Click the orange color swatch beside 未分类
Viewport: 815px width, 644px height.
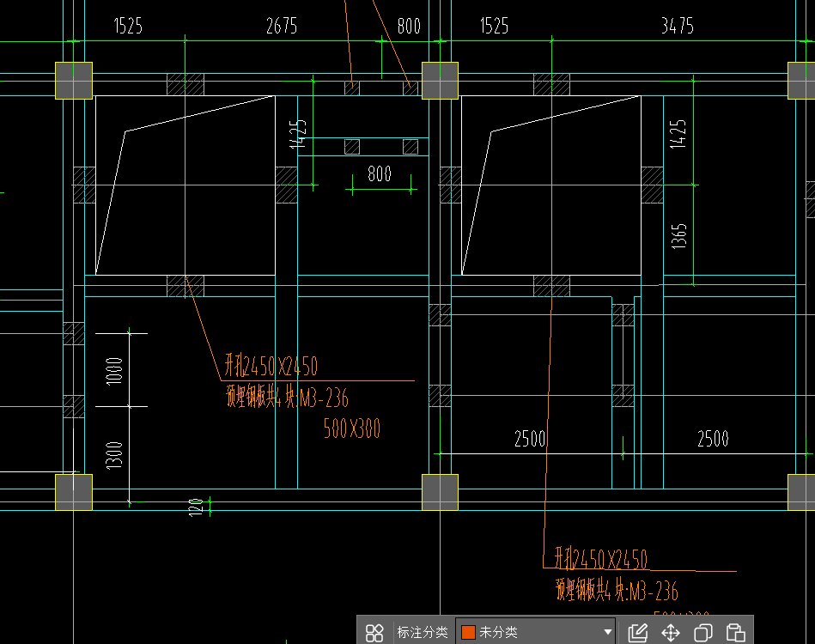point(468,632)
